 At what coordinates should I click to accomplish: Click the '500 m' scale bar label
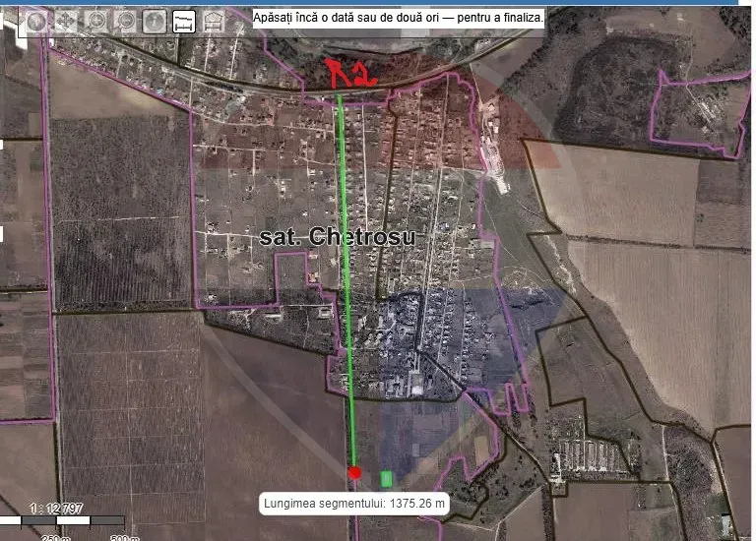[124, 537]
